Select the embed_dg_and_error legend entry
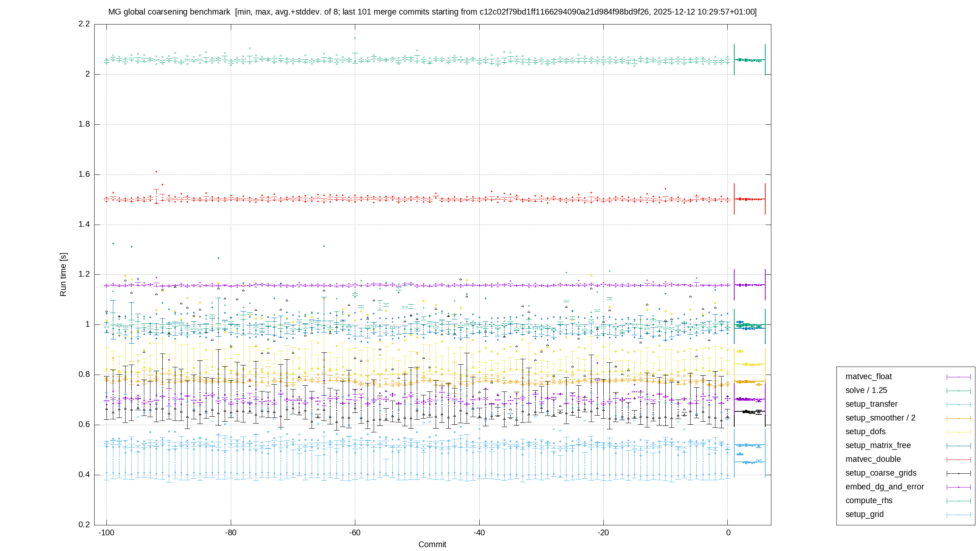Screen dimensions: 980x551 point(885,487)
